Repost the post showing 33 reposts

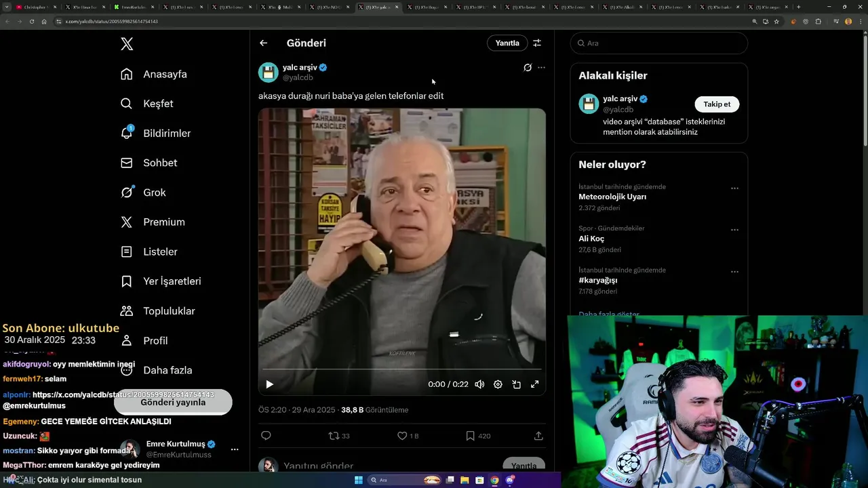pyautogui.click(x=339, y=436)
